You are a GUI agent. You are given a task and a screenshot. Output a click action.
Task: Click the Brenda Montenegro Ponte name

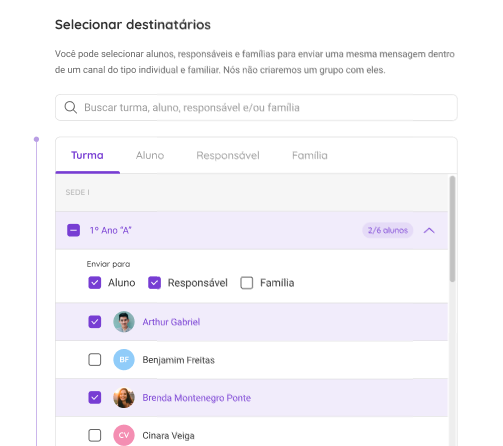tap(197, 398)
